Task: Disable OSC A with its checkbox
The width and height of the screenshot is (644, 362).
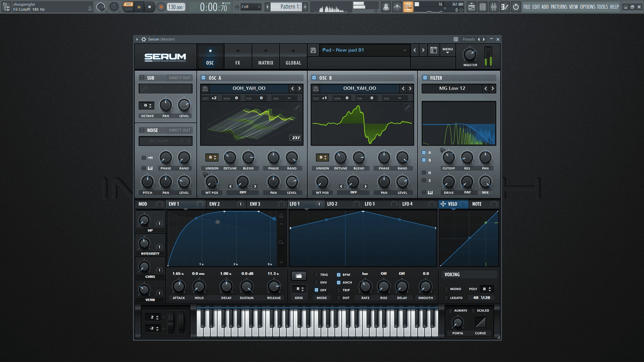Action: click(x=203, y=78)
